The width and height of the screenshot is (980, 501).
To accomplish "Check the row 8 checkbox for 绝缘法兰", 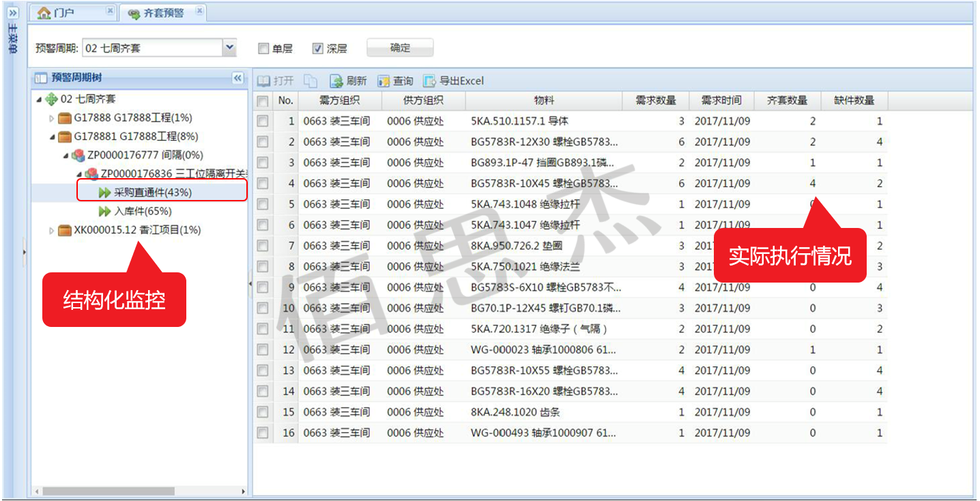I will click(262, 267).
